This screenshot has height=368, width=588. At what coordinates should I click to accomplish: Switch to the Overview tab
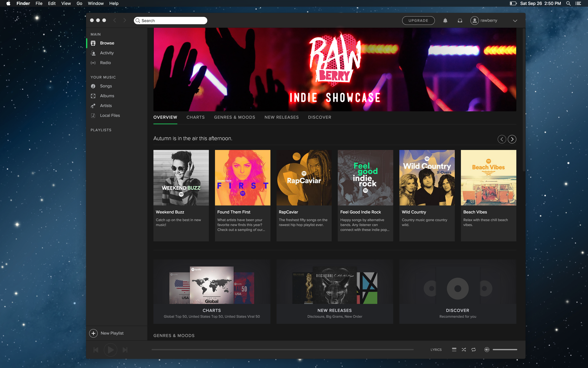point(165,117)
